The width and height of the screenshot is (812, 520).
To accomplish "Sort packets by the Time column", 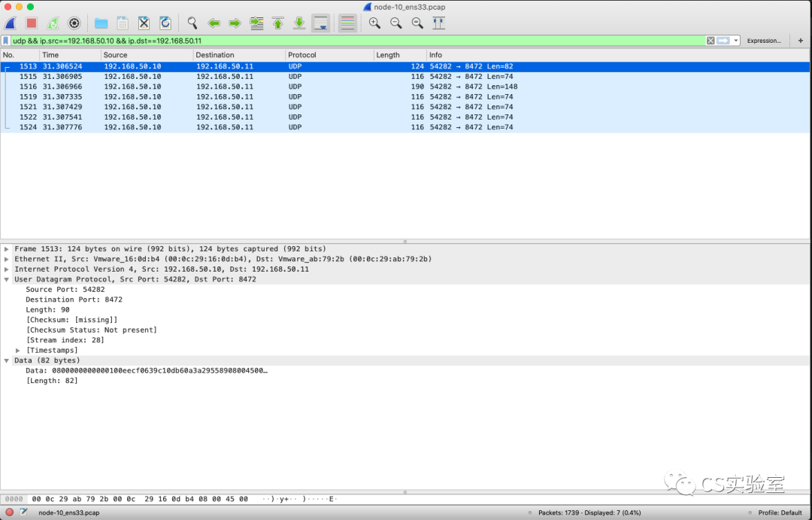I will pos(70,55).
